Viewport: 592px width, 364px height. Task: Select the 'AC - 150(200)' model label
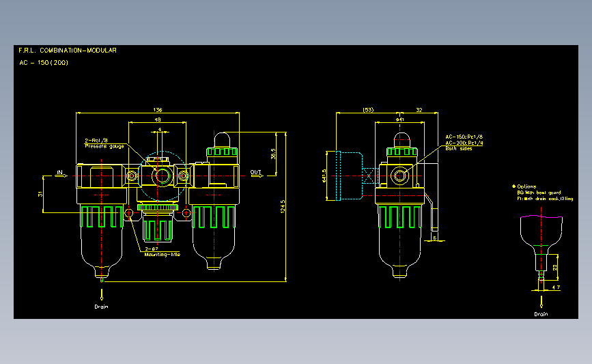tap(44, 63)
